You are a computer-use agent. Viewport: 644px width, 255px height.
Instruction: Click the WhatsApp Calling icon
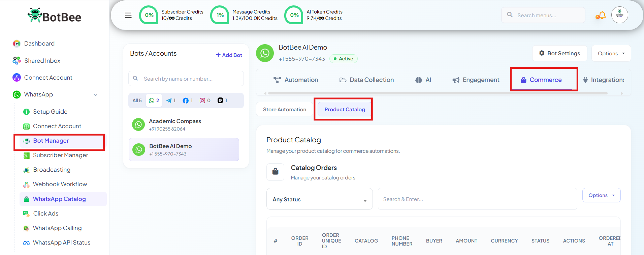(x=26, y=228)
